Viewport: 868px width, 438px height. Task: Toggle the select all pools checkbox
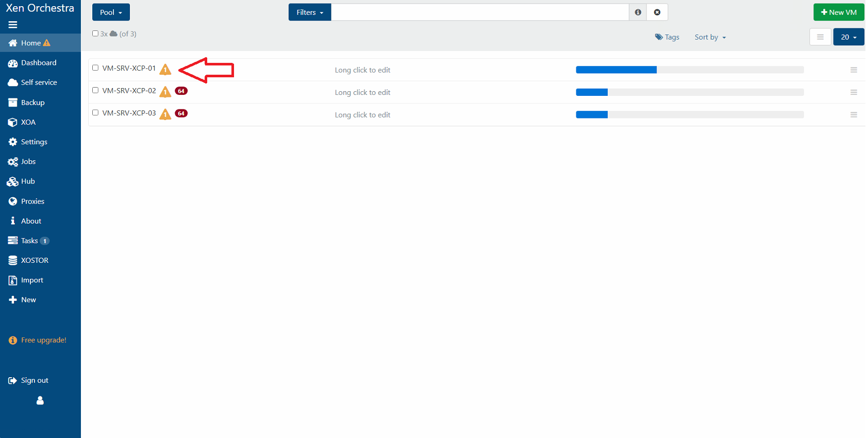pos(95,33)
